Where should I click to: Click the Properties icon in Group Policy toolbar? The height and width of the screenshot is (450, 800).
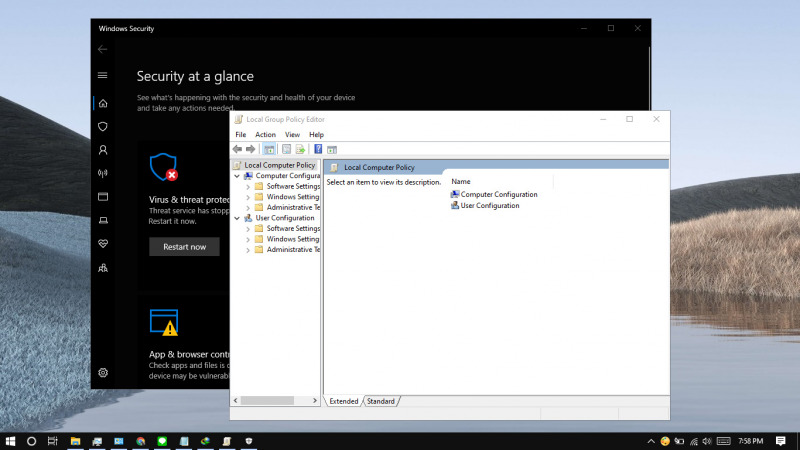point(286,149)
